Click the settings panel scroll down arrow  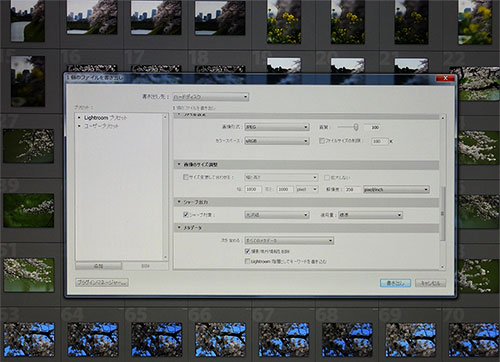[443, 267]
